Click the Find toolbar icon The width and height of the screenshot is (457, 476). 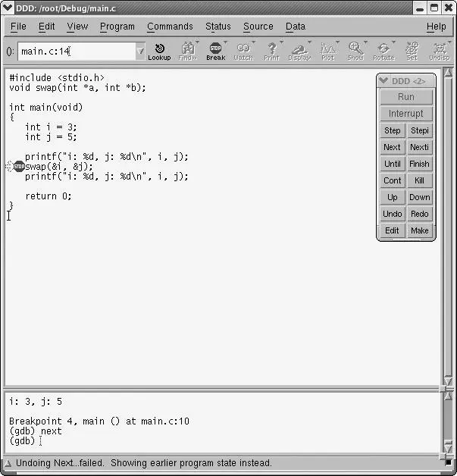coord(186,51)
